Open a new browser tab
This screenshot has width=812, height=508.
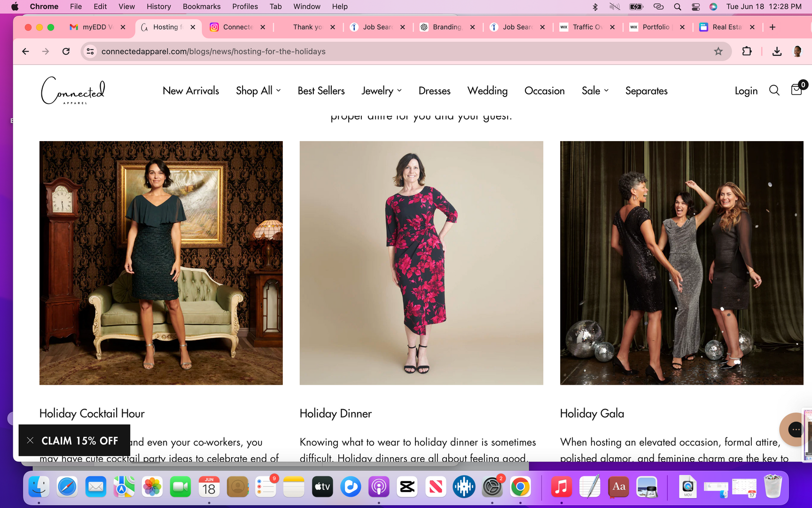click(x=772, y=27)
